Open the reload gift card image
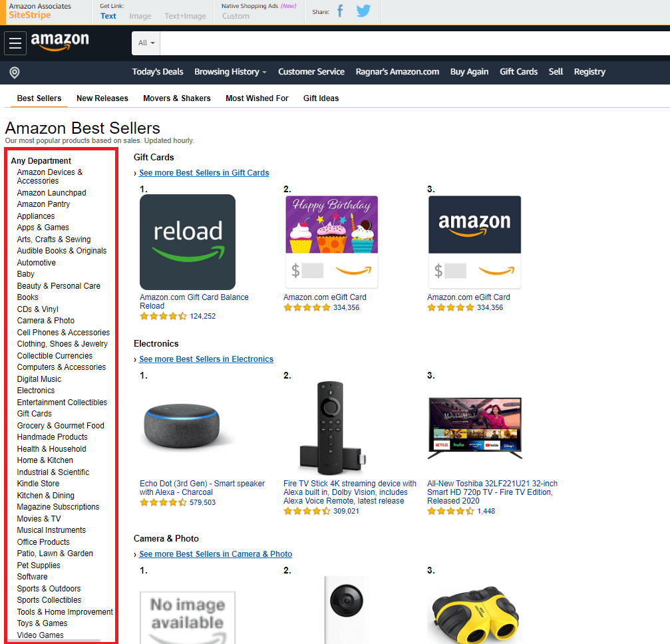This screenshot has width=670, height=644. (x=188, y=242)
